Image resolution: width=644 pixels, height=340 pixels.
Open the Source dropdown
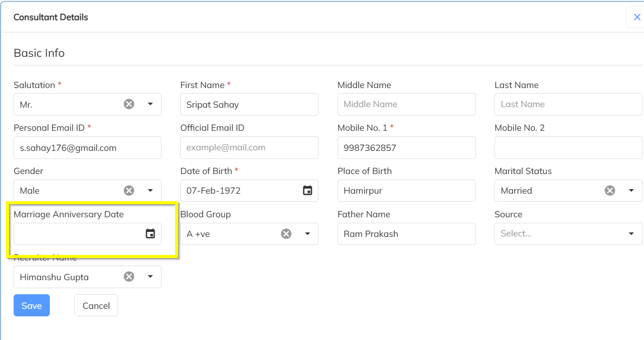[631, 234]
